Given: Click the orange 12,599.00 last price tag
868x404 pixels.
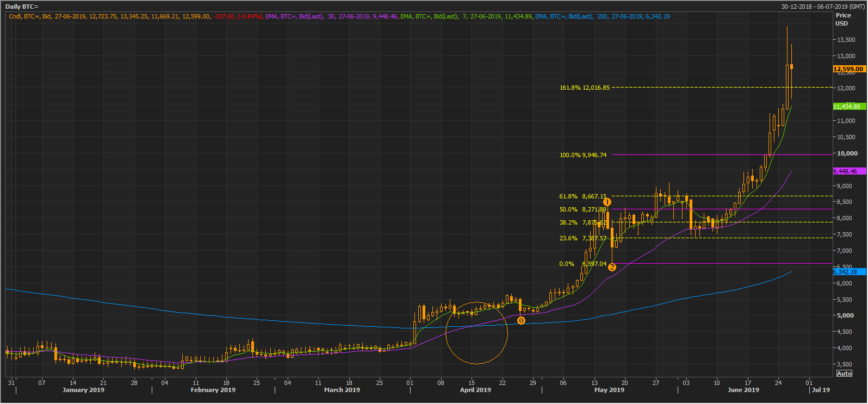Looking at the screenshot, I should pyautogui.click(x=849, y=69).
